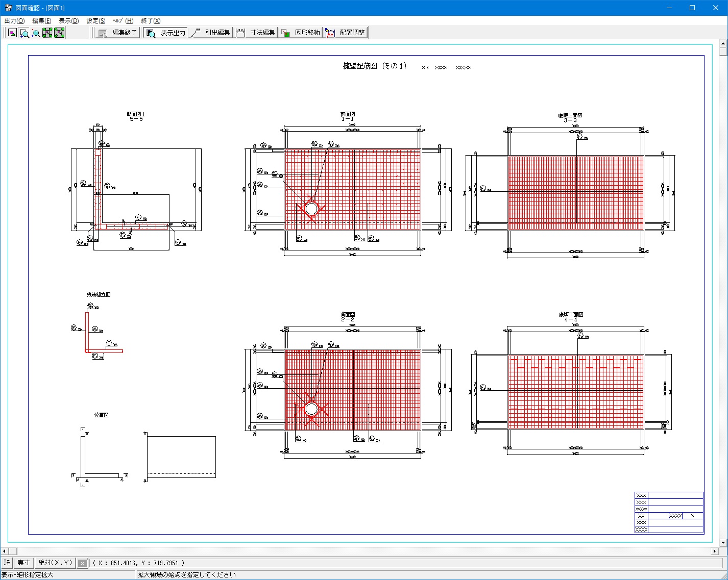Toggle the 詳 status bar button

tap(7, 563)
